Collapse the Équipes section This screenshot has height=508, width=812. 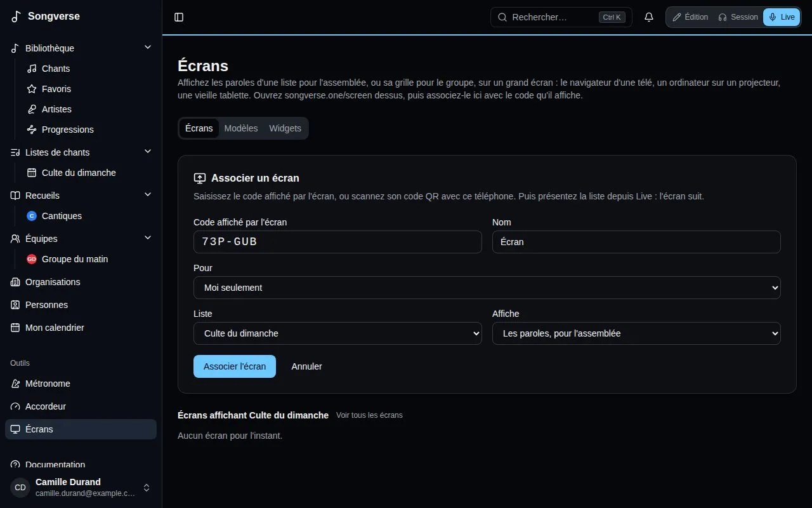point(148,238)
